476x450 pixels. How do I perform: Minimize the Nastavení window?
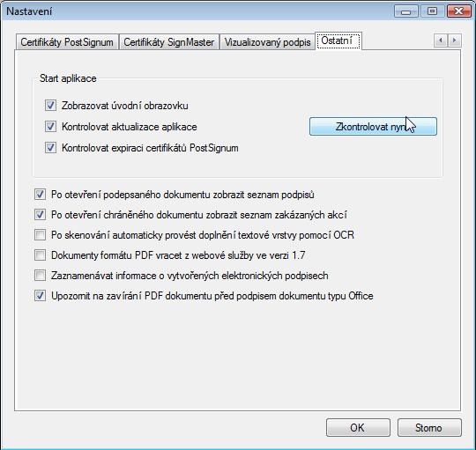tap(405, 11)
